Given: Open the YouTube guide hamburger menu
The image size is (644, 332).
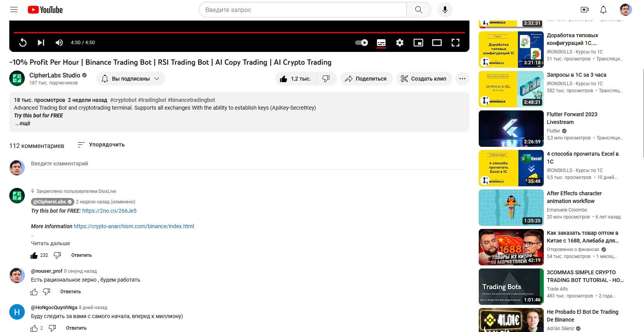Looking at the screenshot, I should pos(14,10).
